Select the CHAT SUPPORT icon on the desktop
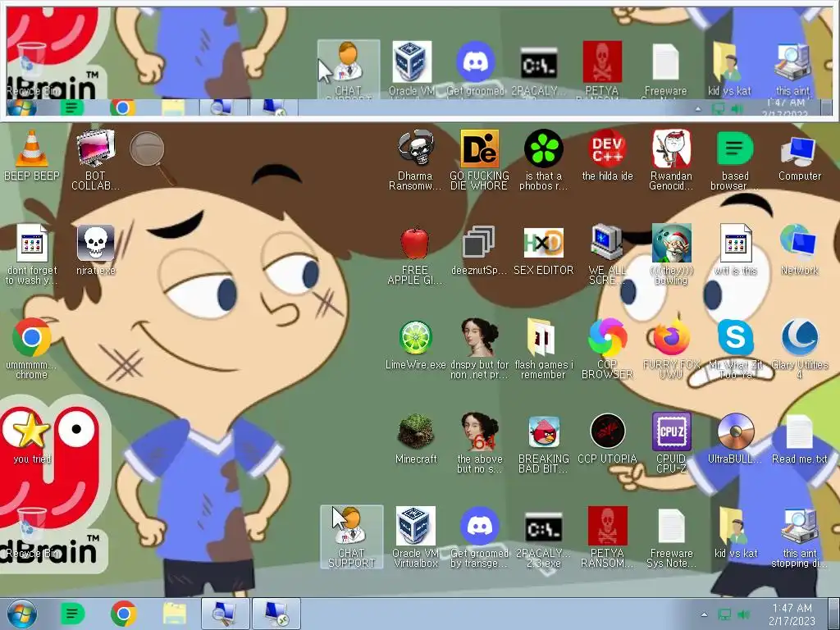 click(351, 536)
